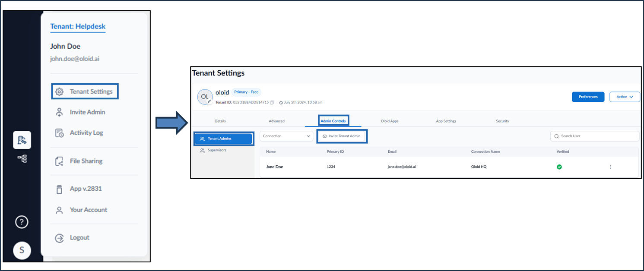Click the Invite Admin person icon
This screenshot has width=644, height=271.
click(x=60, y=112)
